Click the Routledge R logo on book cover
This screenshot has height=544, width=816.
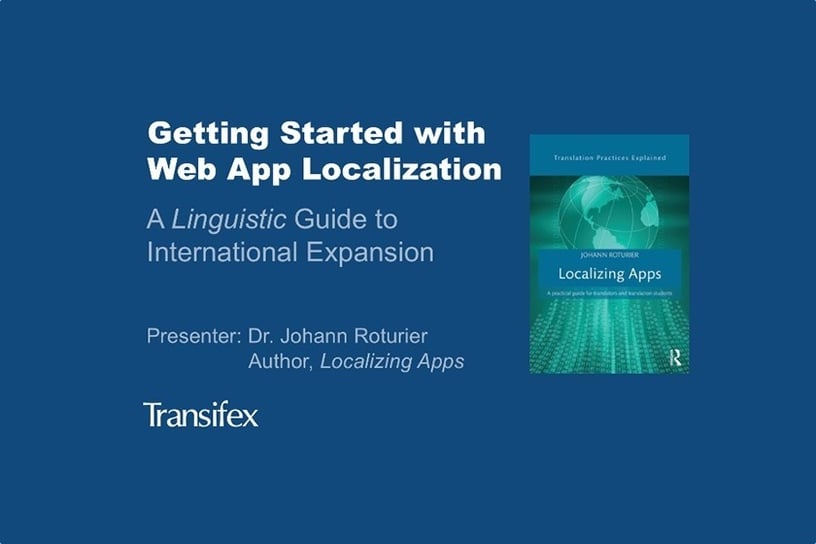675,358
